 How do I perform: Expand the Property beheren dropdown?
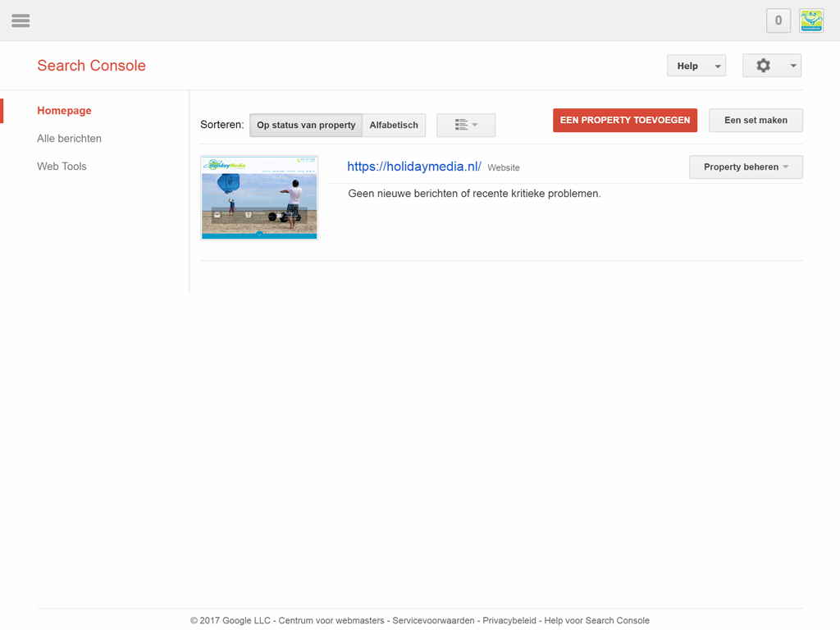746,167
